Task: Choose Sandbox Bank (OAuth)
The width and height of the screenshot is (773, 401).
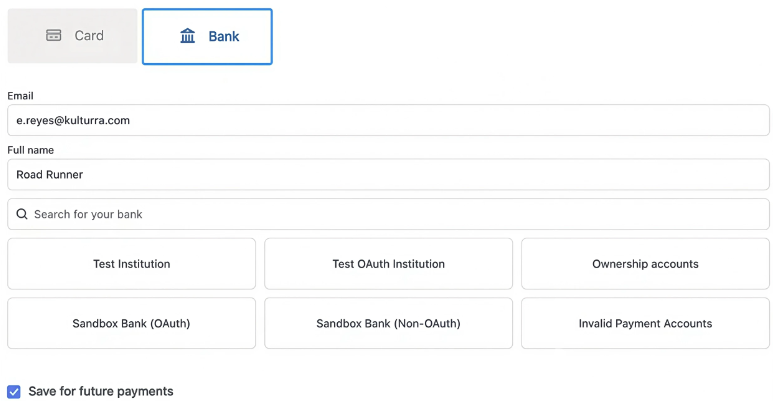Action: point(131,324)
